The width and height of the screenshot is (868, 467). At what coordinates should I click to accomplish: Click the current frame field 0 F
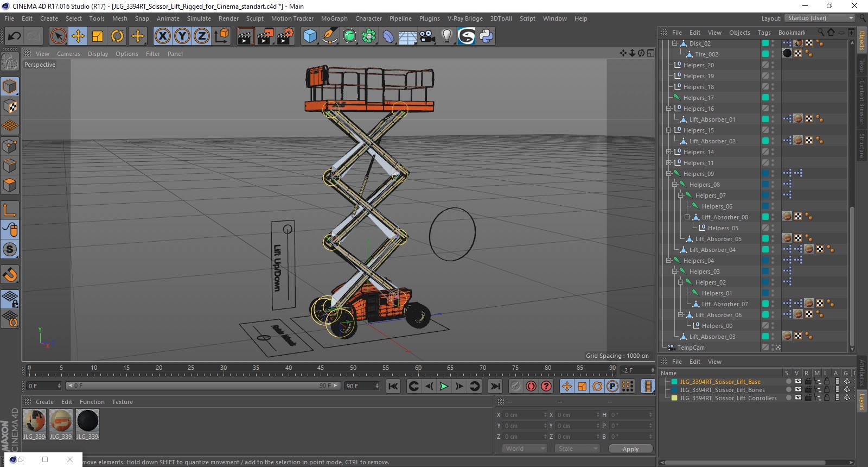click(x=44, y=386)
